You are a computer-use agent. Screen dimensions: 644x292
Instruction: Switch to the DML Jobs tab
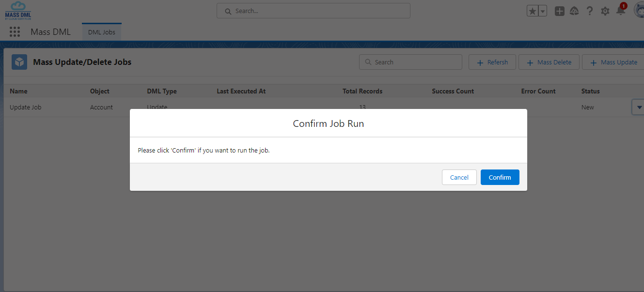pos(102,32)
